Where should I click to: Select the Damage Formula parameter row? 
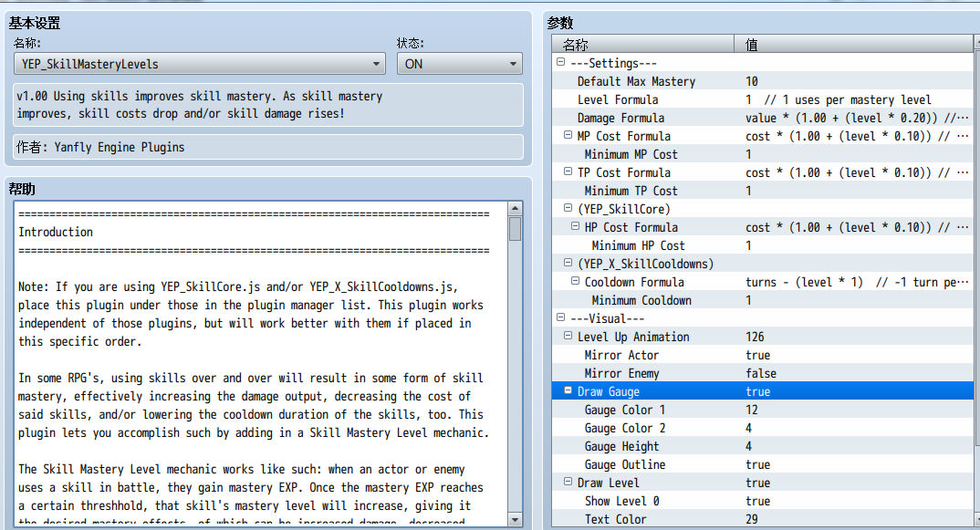pos(763,118)
